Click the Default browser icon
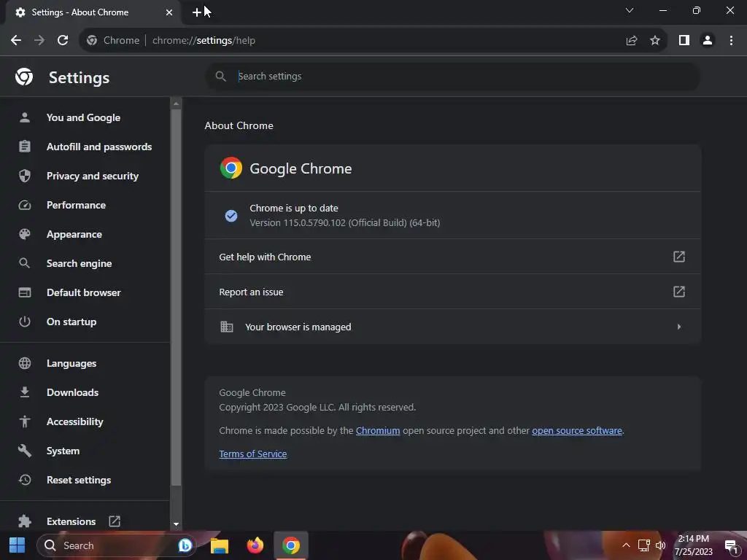Screen dimensions: 747x560 [x=24, y=292]
